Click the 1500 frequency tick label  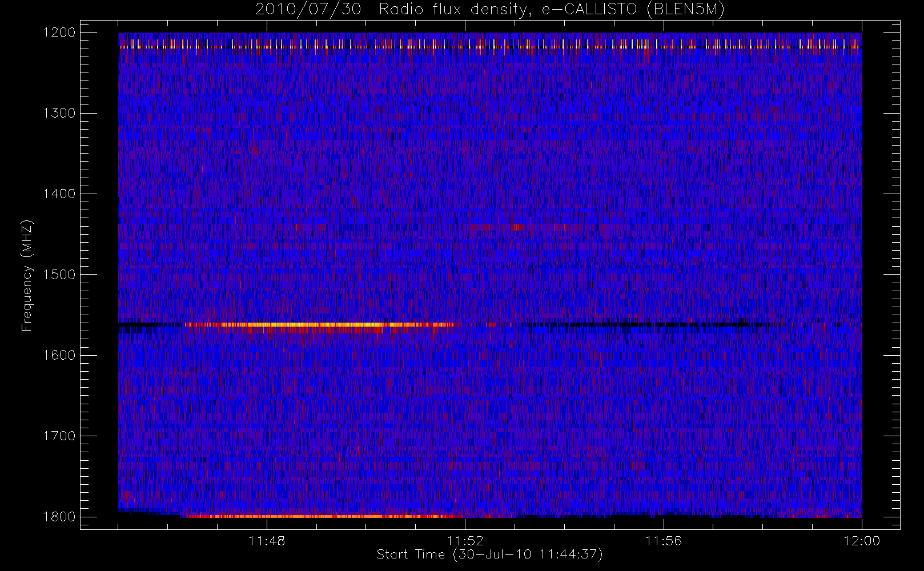pos(59,274)
